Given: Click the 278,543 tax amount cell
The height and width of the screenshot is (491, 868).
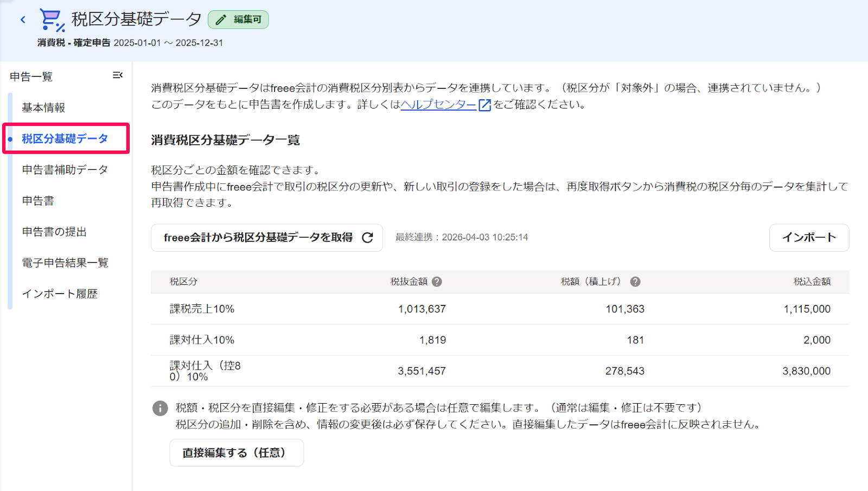Looking at the screenshot, I should (625, 371).
